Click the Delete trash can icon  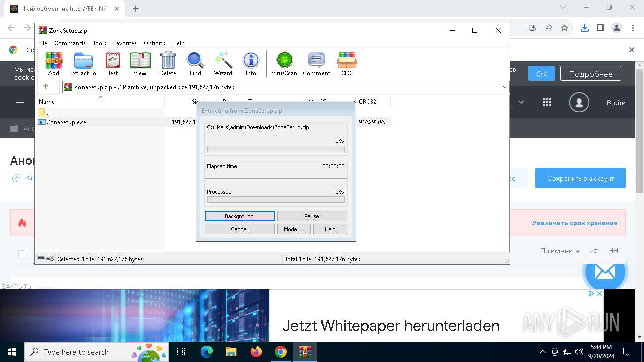coord(168,64)
